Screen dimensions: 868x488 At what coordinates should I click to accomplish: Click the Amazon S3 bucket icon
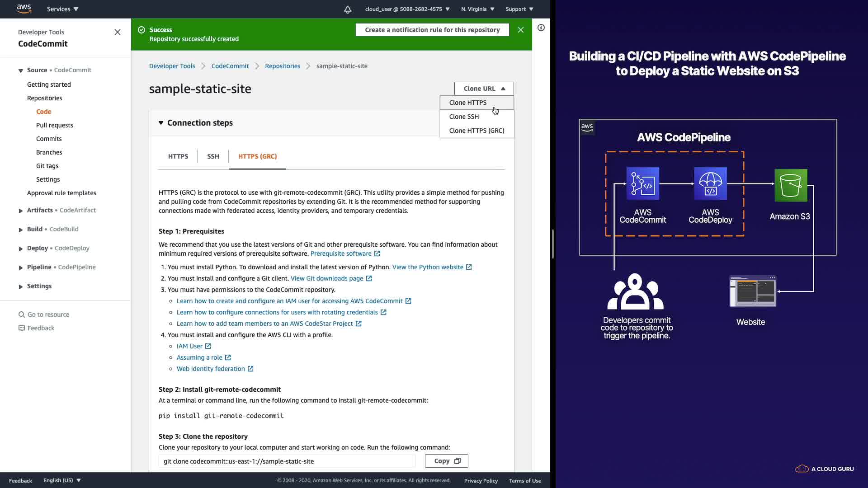tap(791, 185)
